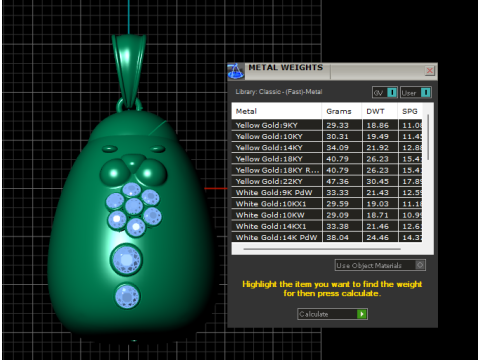Select the White Gold:10KW row
The image size is (480, 360).
pos(327,215)
